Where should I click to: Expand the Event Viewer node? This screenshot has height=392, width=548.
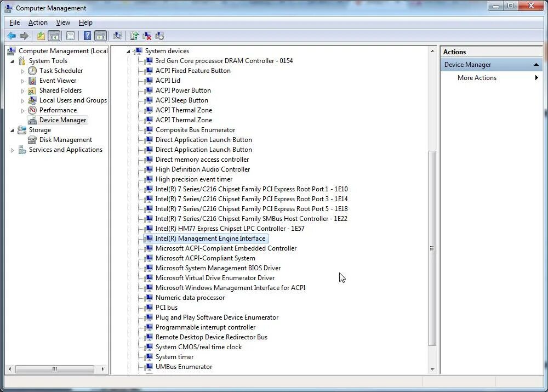pos(22,81)
